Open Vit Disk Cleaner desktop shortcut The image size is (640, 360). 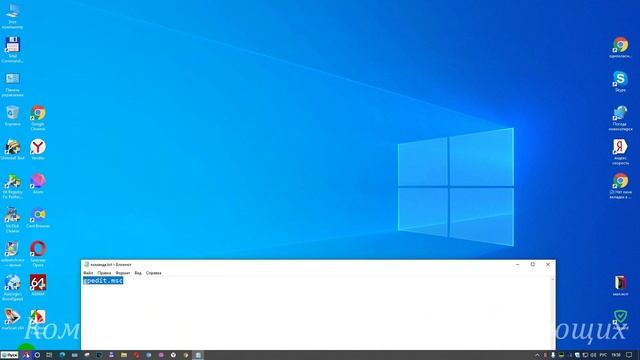(x=12, y=220)
